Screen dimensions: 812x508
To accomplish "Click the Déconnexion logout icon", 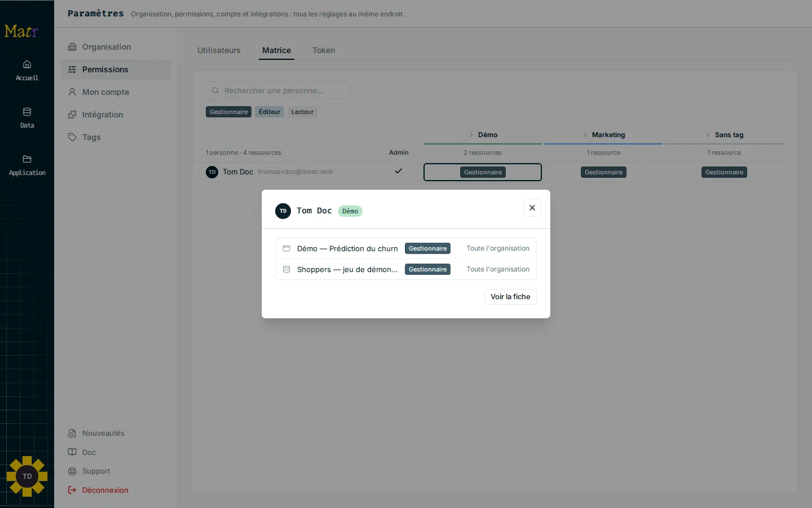I will point(72,490).
